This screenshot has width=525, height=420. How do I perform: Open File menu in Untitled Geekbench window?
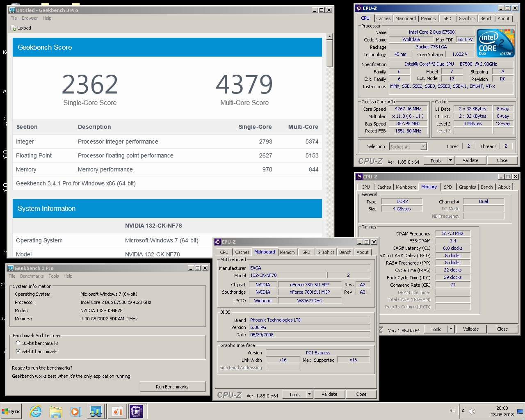pyautogui.click(x=14, y=18)
